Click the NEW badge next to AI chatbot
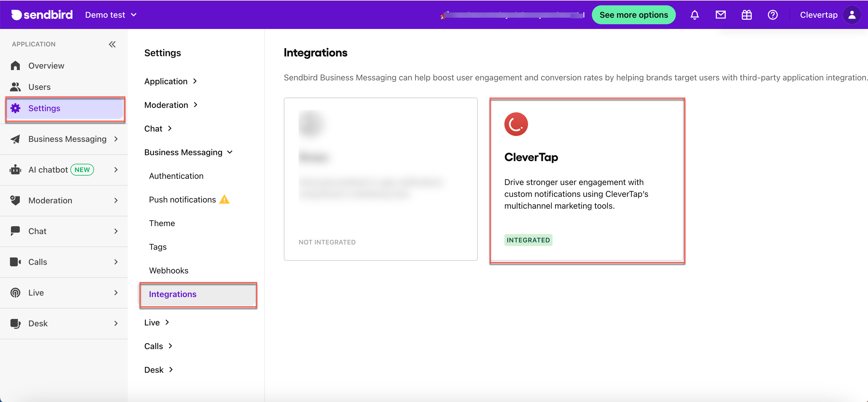This screenshot has width=868, height=402. (82, 169)
